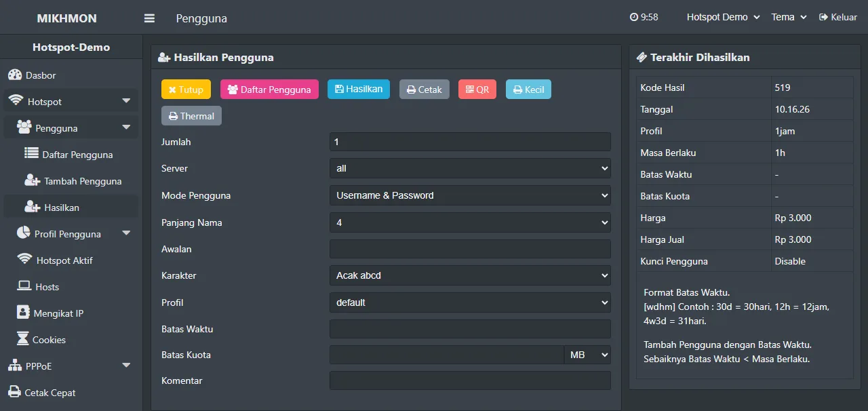Click the Dasbor palette icon
The width and height of the screenshot is (868, 411).
(14, 75)
